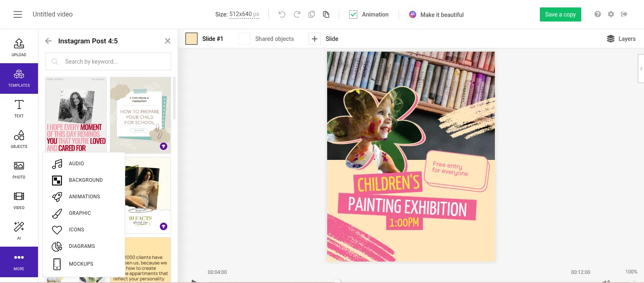
Task: Select Mockups in the More menu
Action: [81, 264]
